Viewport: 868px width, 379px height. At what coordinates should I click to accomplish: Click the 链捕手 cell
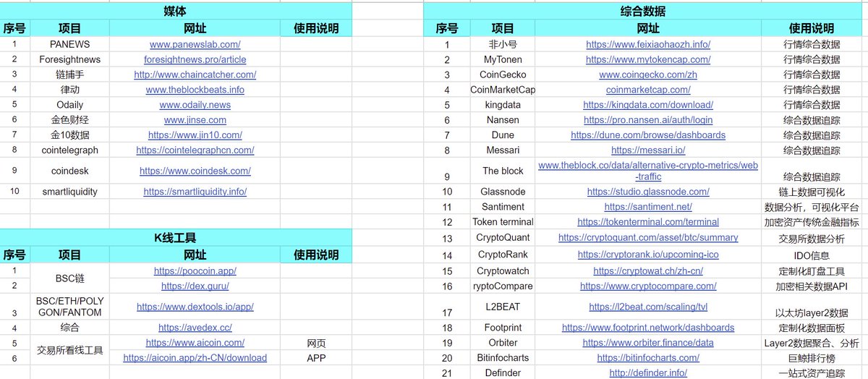click(69, 74)
